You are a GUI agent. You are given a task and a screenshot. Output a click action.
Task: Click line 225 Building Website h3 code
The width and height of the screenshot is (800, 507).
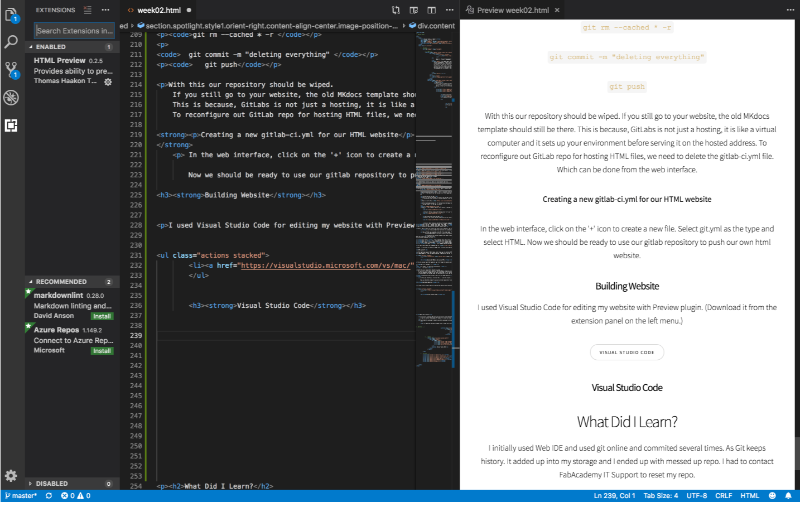[x=241, y=195]
